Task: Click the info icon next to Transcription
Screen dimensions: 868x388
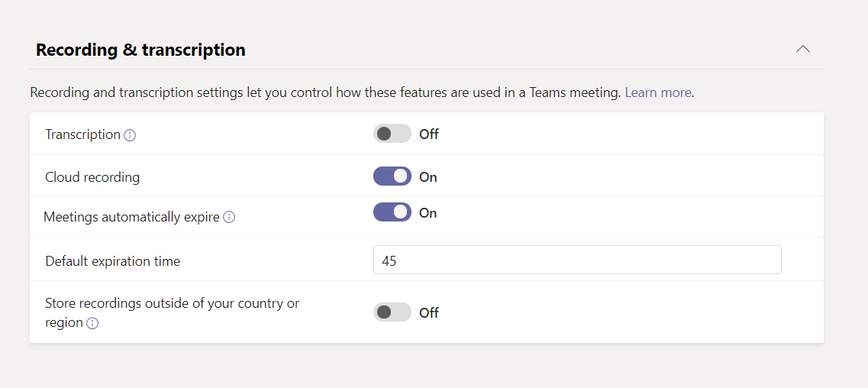Action: (130, 135)
